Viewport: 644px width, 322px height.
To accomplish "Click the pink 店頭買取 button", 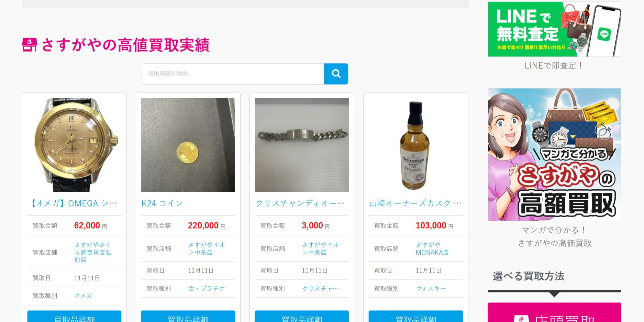I will pos(554,312).
